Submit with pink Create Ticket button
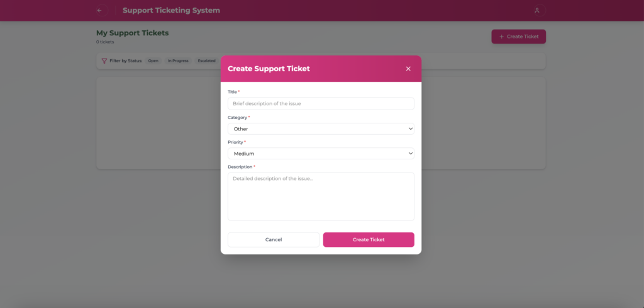Viewport: 644px width, 308px height. click(x=369, y=239)
